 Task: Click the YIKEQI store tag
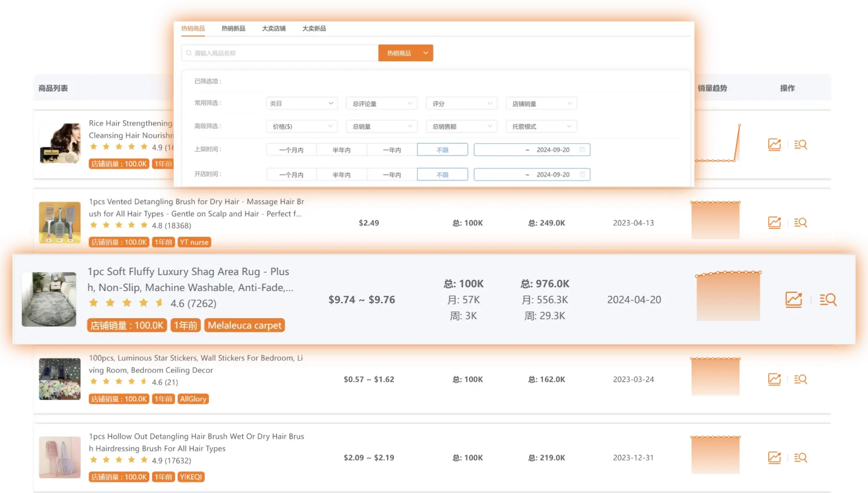(191, 477)
